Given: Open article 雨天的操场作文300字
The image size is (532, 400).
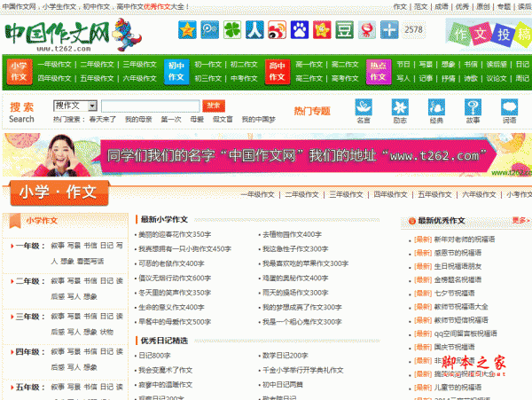Looking at the screenshot, I should 295,293.
